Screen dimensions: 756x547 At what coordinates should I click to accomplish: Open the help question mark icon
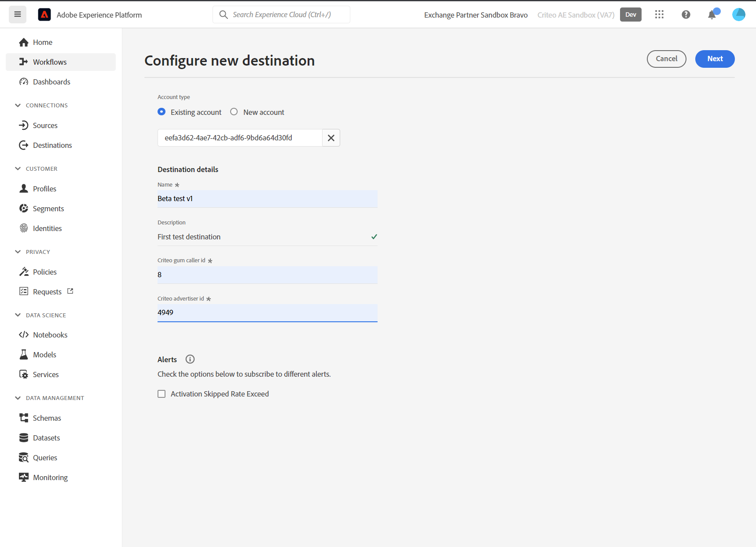click(686, 15)
